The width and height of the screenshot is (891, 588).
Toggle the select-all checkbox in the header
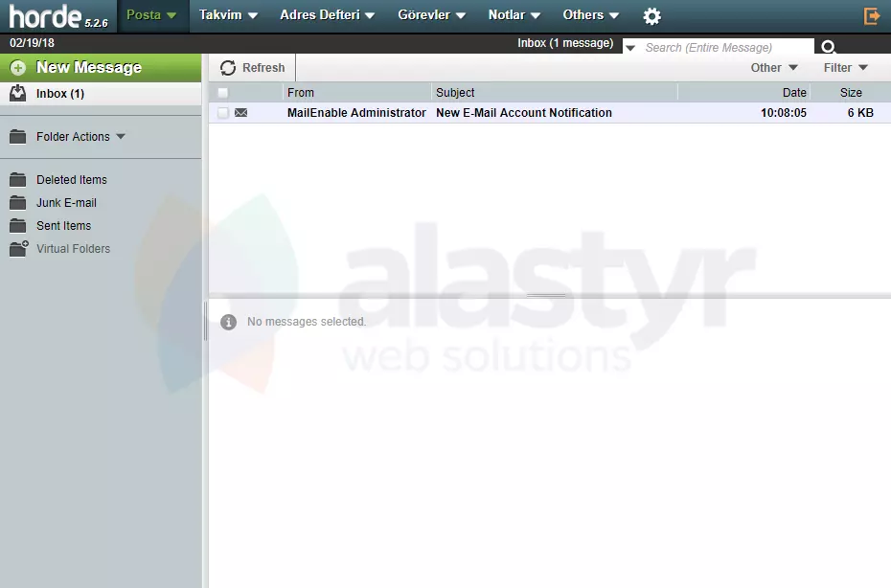[222, 93]
